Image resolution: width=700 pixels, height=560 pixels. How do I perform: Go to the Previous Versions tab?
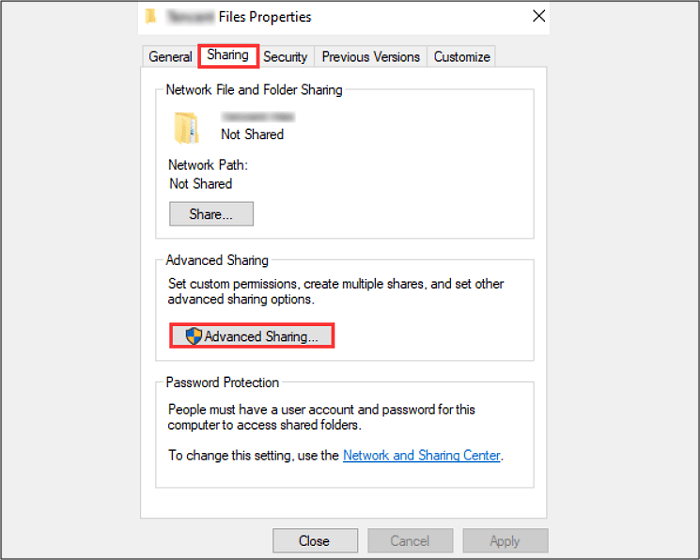pos(370,57)
